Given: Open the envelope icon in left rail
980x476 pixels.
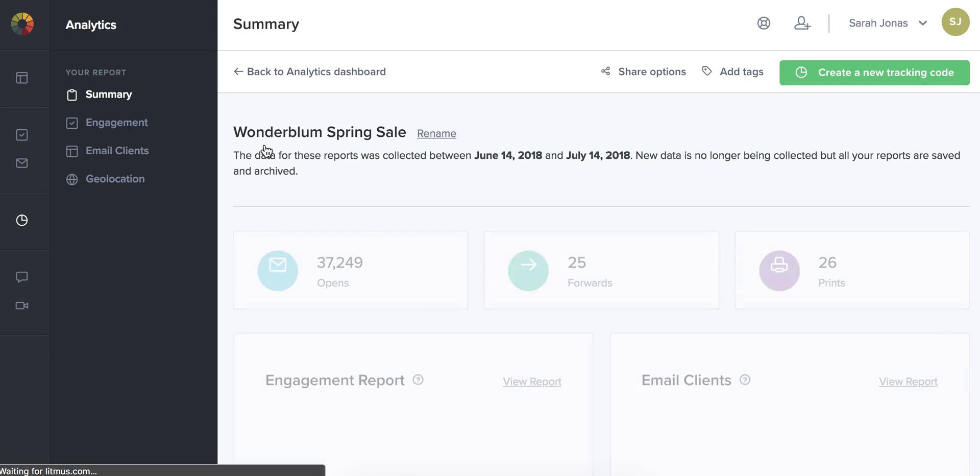Looking at the screenshot, I should (22, 163).
